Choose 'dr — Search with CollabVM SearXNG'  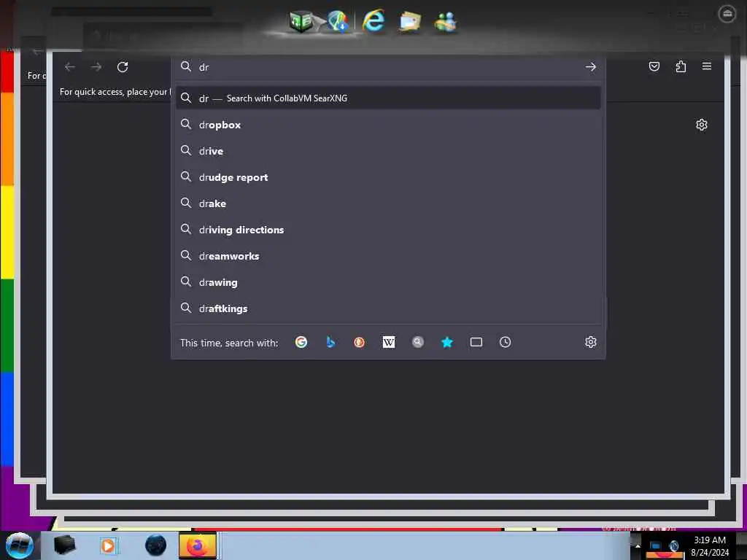[x=388, y=98]
